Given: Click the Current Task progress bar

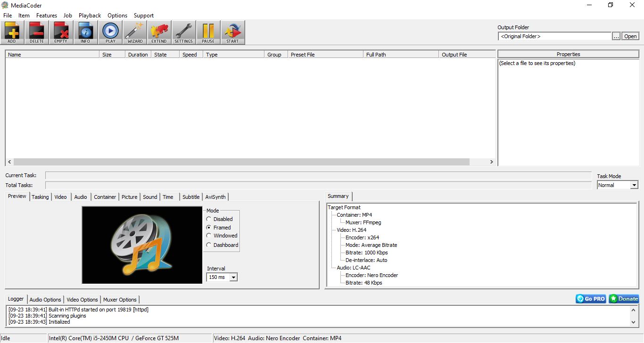Looking at the screenshot, I should [318, 175].
